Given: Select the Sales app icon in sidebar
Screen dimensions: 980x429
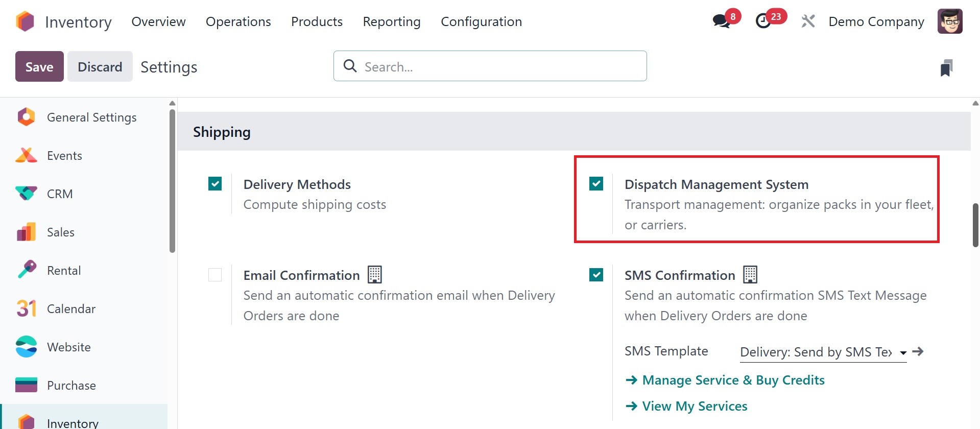Looking at the screenshot, I should 26,232.
